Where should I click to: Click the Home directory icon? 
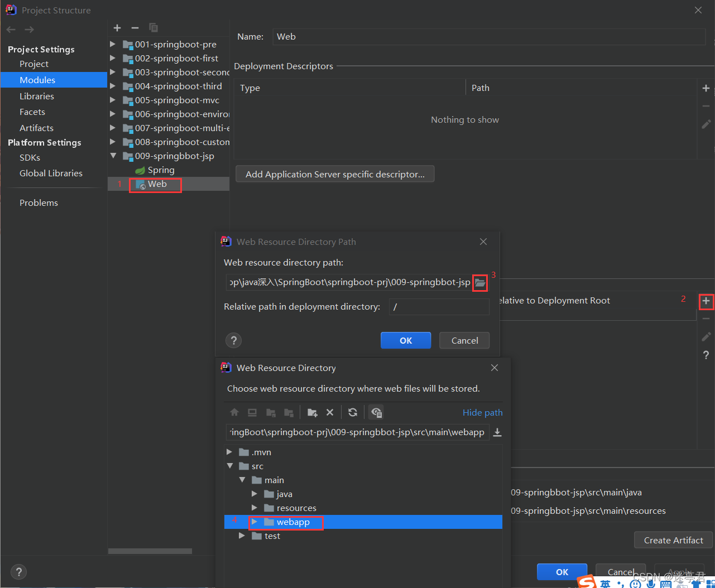[x=234, y=412]
